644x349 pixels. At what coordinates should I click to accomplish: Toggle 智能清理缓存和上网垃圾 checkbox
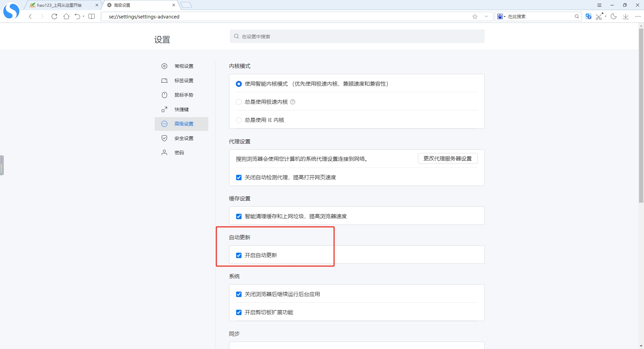point(239,216)
